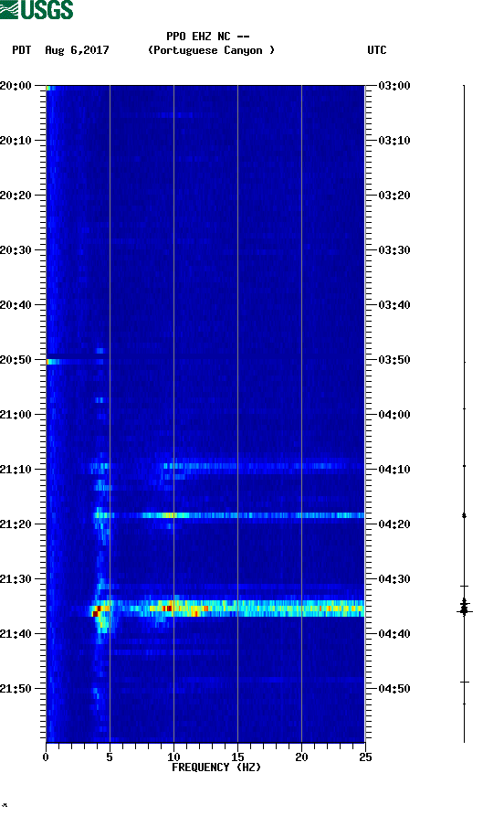The height and width of the screenshot is (815, 504).
Task: Click the 20:20 PDT time label
Action: (16, 196)
